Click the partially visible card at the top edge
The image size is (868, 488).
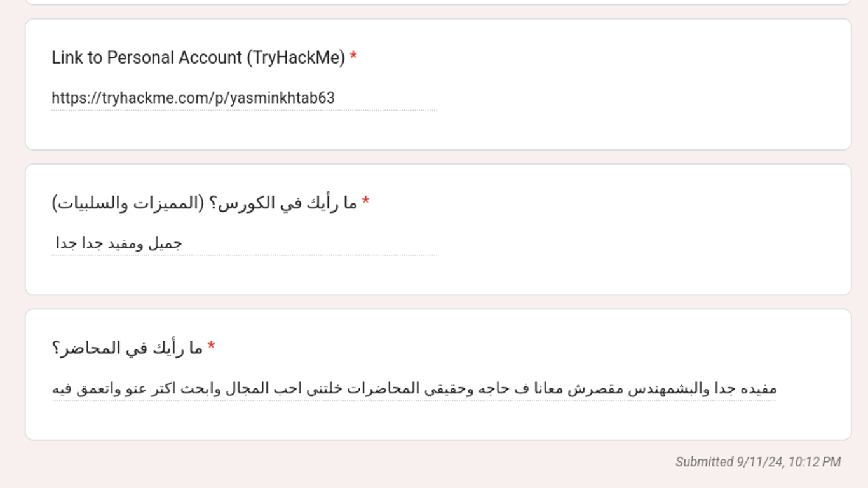click(438, 2)
